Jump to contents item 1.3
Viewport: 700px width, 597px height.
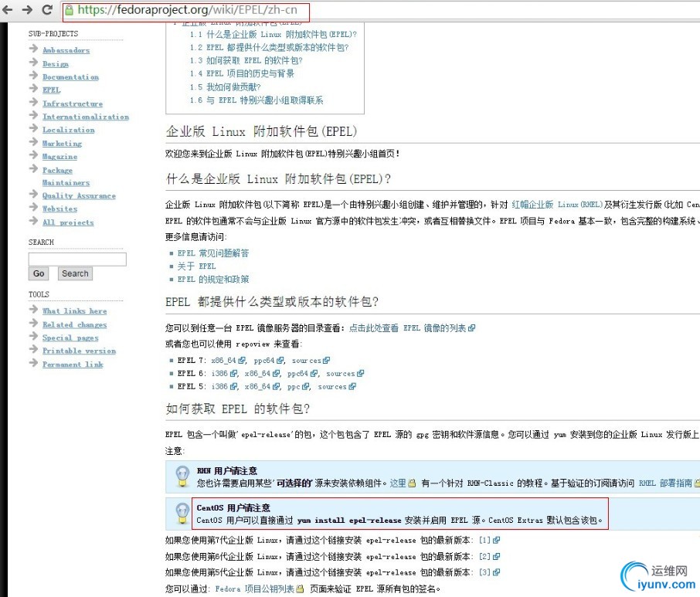pos(246,60)
